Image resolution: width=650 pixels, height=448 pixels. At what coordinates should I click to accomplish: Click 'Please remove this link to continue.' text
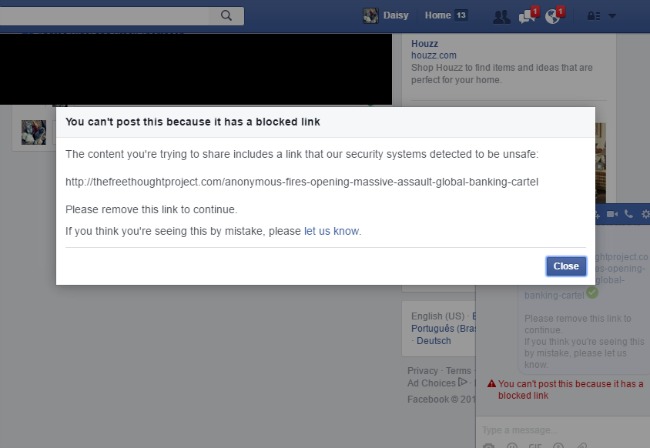click(x=151, y=209)
